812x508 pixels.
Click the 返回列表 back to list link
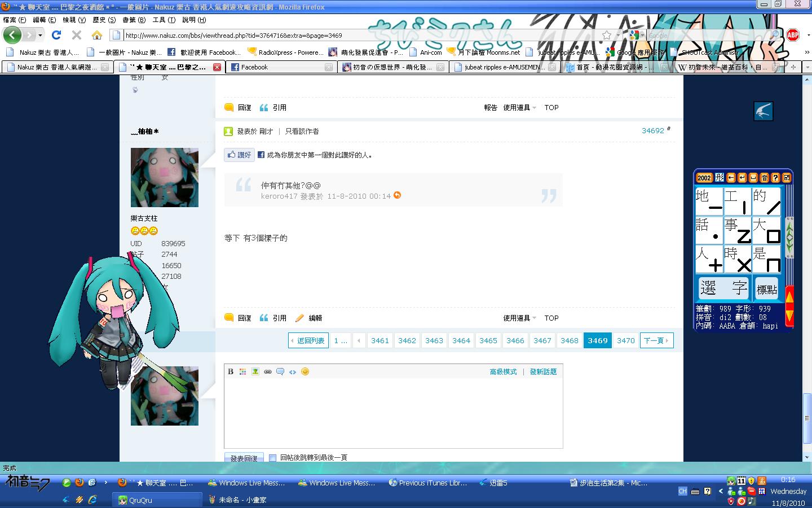(x=308, y=340)
